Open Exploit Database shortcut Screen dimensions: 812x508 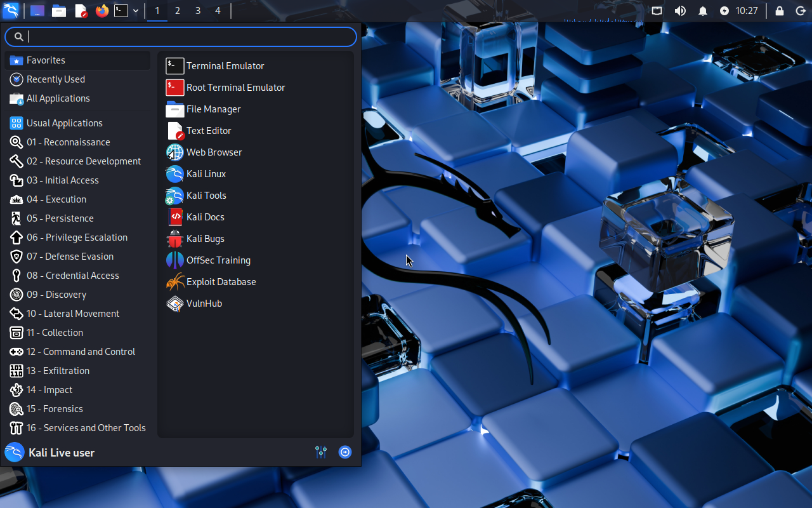pos(220,282)
